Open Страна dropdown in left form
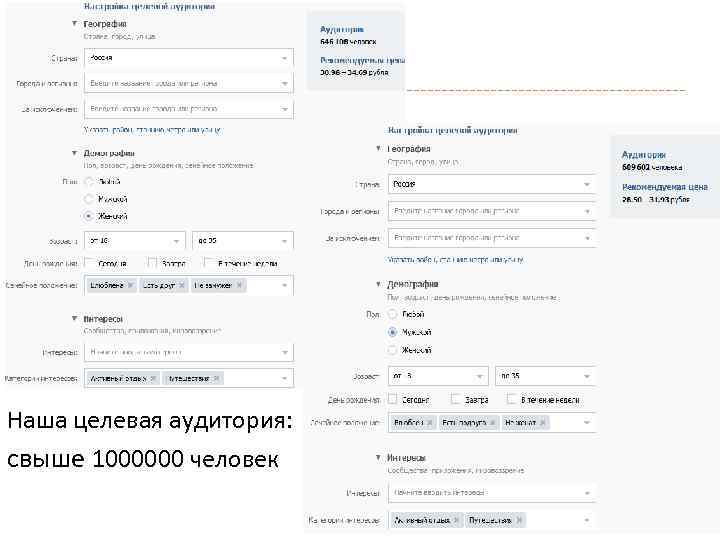 coord(189,58)
